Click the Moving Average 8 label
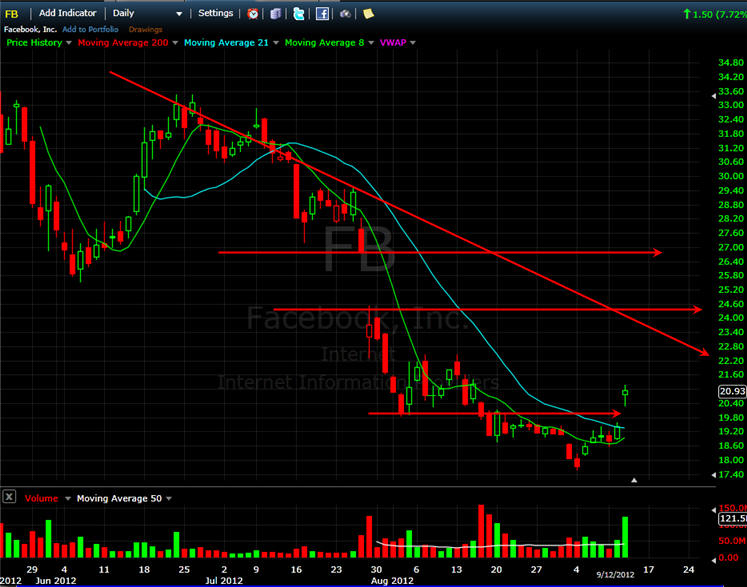This screenshot has width=747, height=587. click(324, 42)
